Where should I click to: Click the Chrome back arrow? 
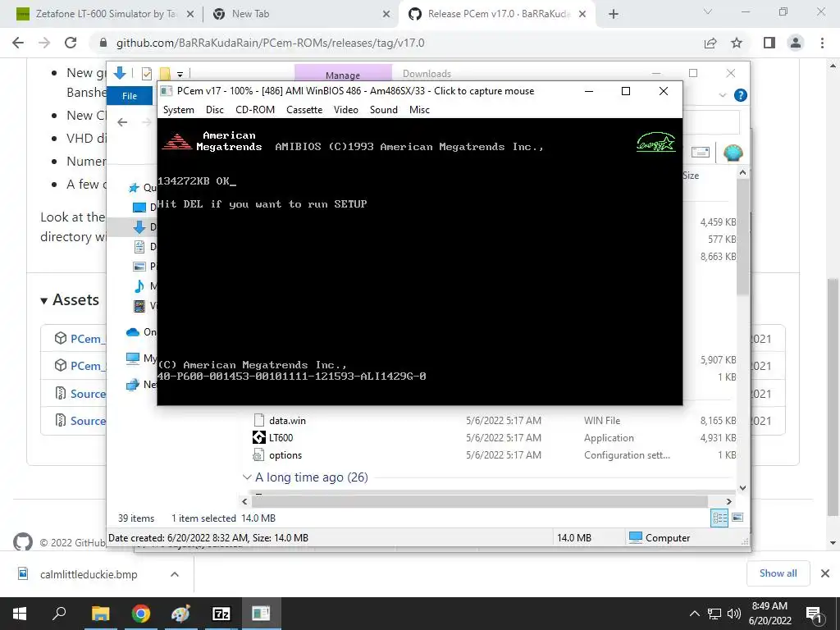18,43
